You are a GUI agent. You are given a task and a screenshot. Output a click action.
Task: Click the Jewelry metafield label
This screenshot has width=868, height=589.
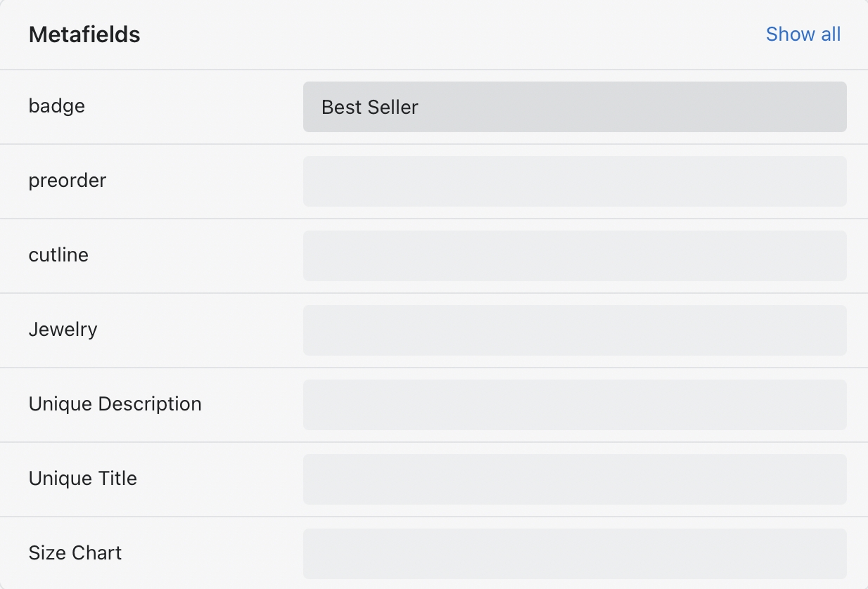pos(63,330)
